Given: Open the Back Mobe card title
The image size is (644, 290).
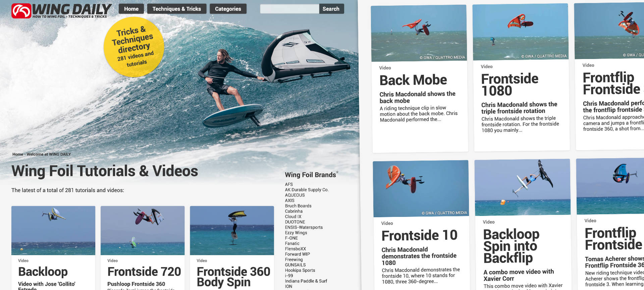Looking at the screenshot, I should point(413,80).
